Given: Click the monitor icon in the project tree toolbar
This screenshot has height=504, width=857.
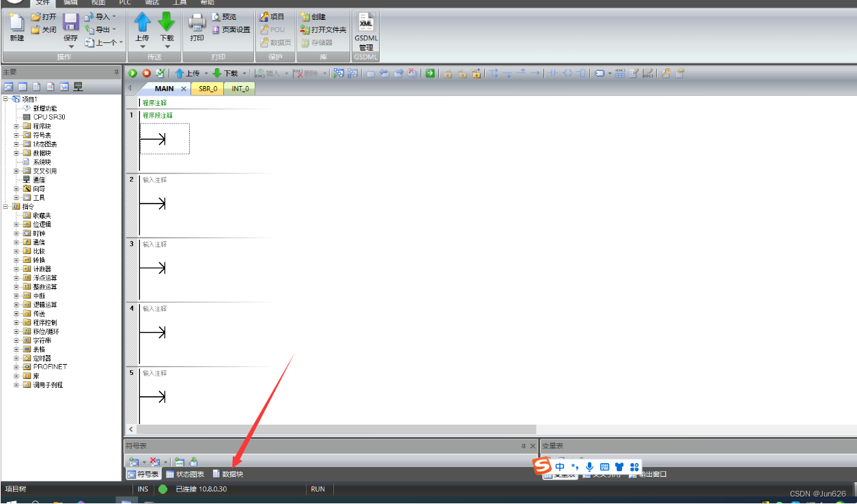Looking at the screenshot, I should (78, 87).
